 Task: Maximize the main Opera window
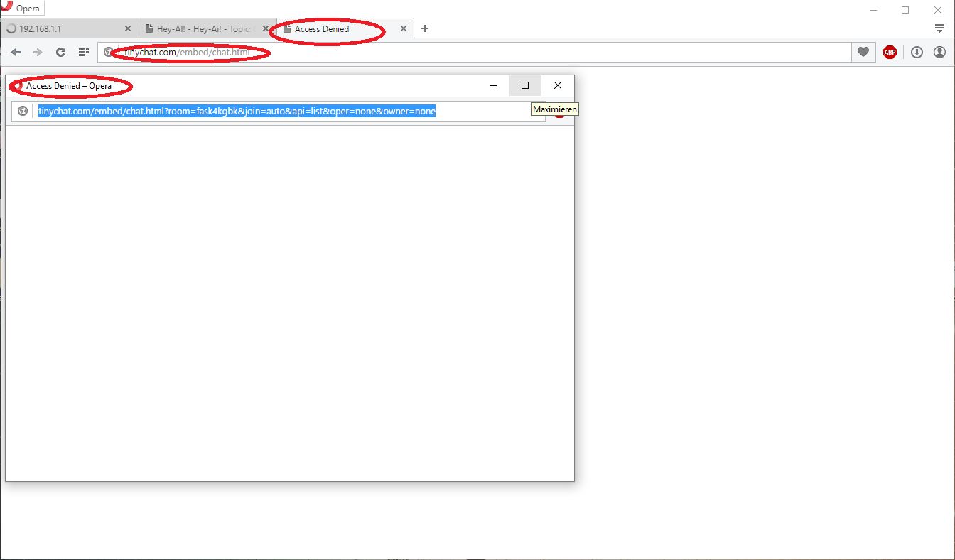coord(905,10)
